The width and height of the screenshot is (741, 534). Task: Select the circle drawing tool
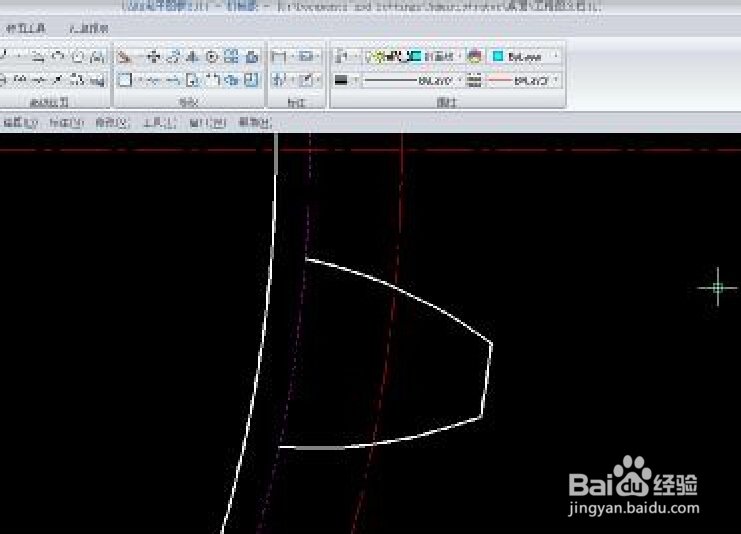tap(78, 57)
